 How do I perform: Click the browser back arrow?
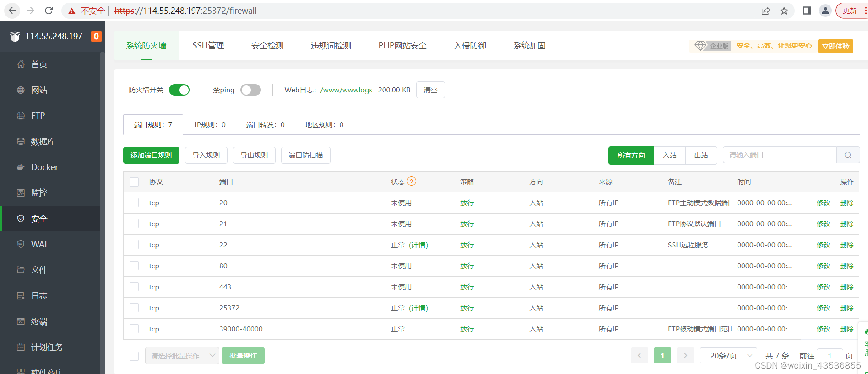12,11
